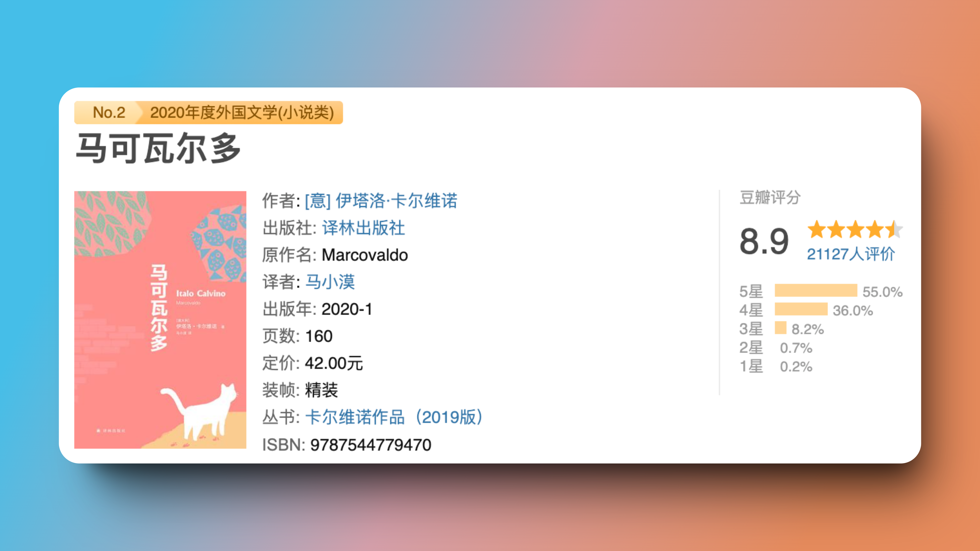Open the Marcovaldo book cover image

click(x=160, y=319)
